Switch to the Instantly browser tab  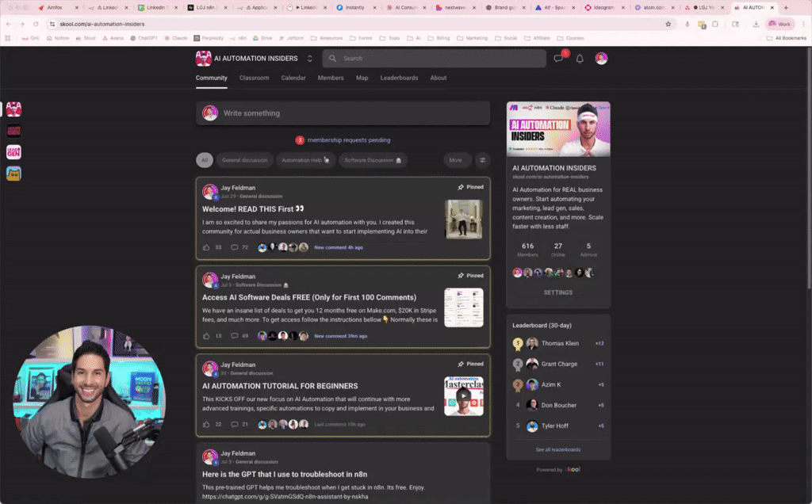click(355, 8)
